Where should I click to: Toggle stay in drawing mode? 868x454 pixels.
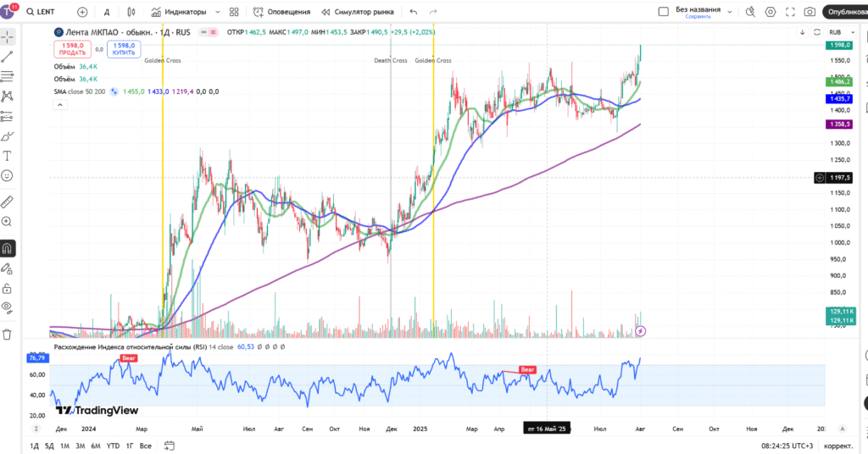coord(7,269)
